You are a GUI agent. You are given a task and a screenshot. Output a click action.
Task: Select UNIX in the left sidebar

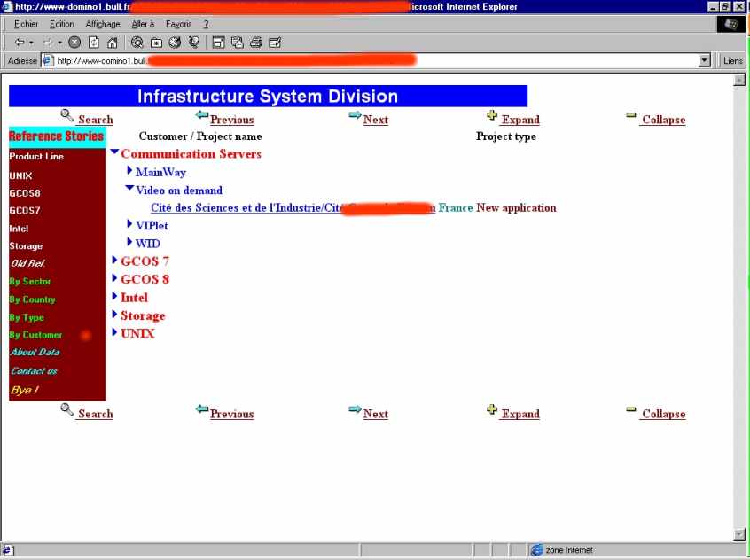pos(20,176)
